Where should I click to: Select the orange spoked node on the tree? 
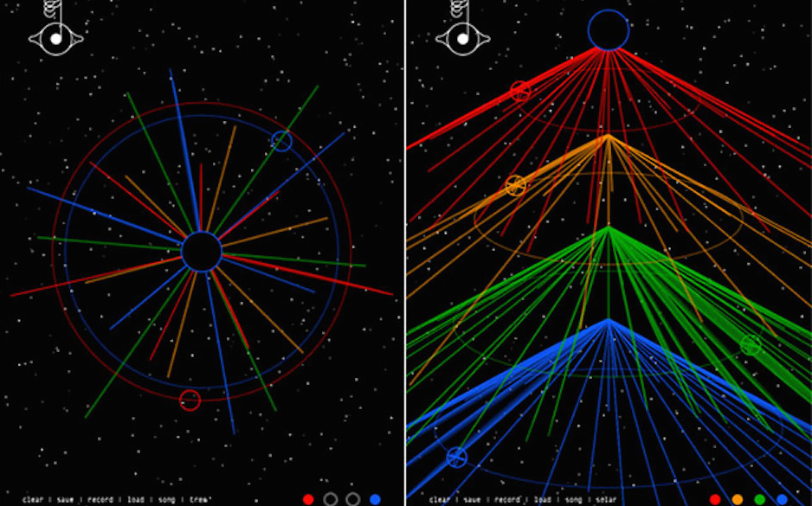[515, 185]
